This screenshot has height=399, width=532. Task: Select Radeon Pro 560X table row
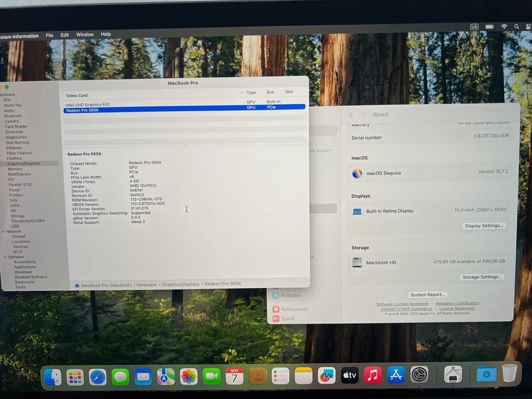pos(185,108)
